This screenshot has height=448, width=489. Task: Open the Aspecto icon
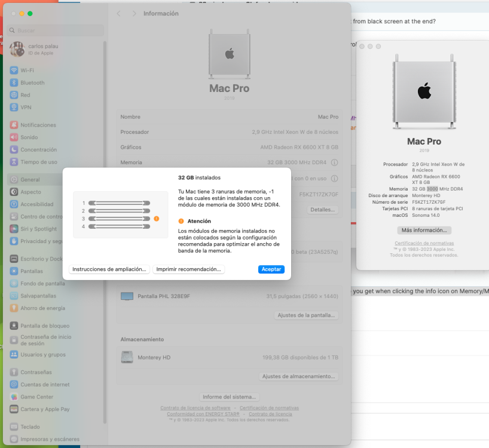[x=14, y=192]
